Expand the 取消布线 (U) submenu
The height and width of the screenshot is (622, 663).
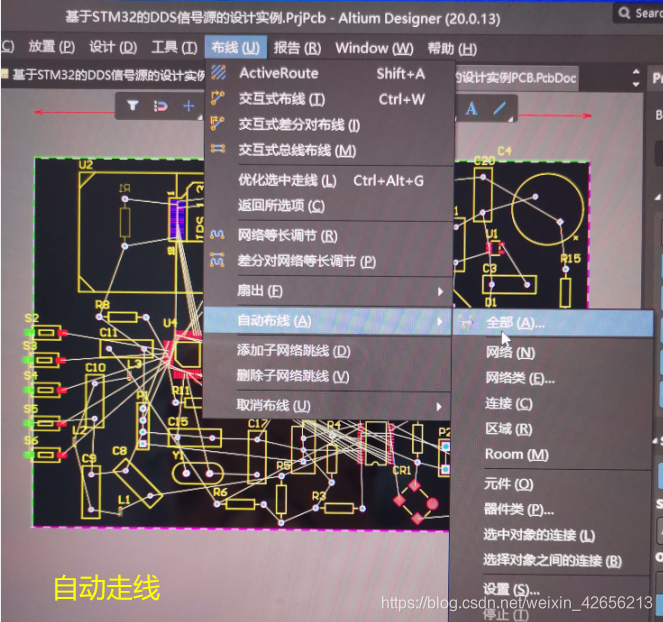pyautogui.click(x=328, y=406)
